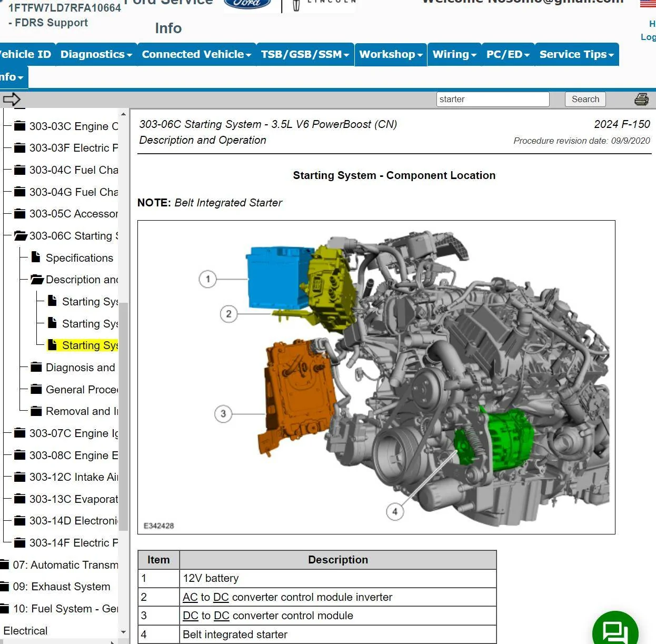Click the Search button

pos(585,99)
